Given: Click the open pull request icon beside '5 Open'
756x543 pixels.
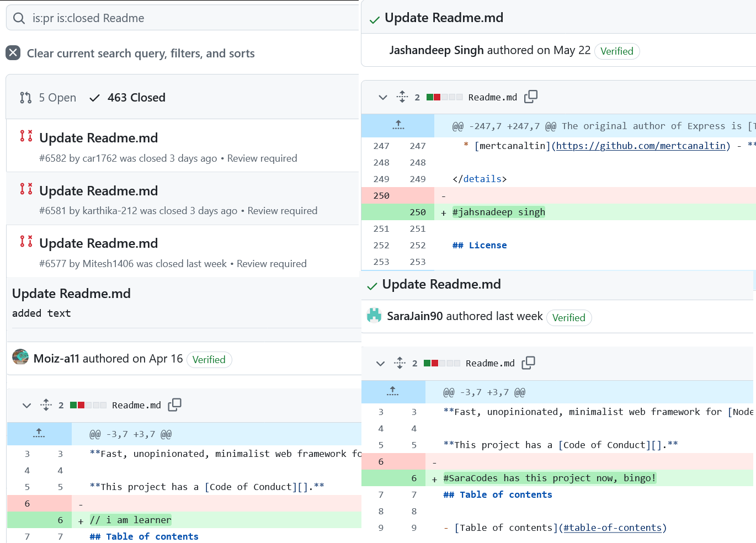Looking at the screenshot, I should pyautogui.click(x=26, y=98).
